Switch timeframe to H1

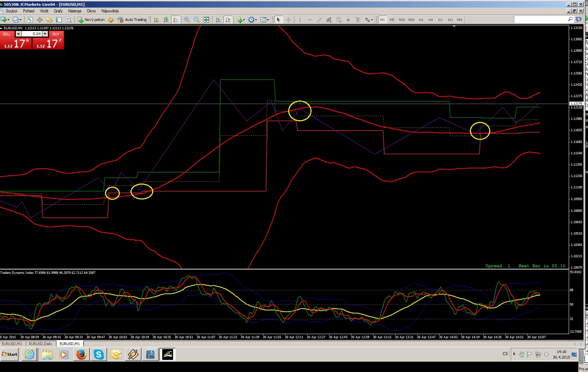coord(421,20)
